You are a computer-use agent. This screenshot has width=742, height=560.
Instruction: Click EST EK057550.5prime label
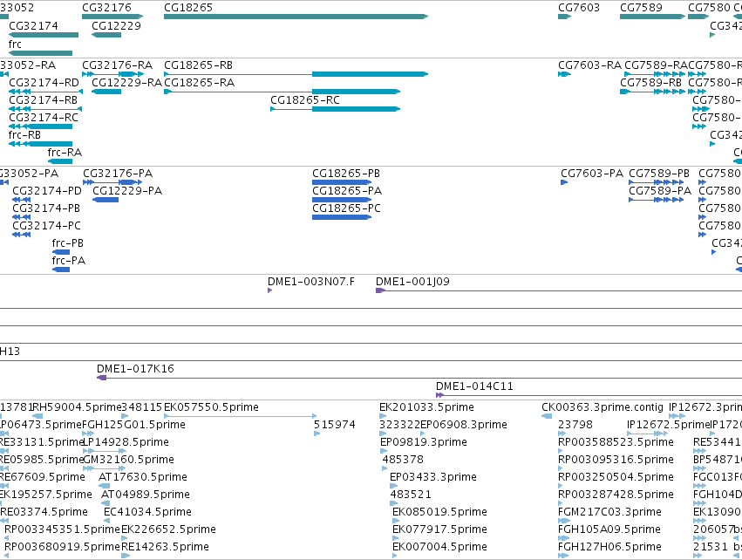pyautogui.click(x=211, y=407)
